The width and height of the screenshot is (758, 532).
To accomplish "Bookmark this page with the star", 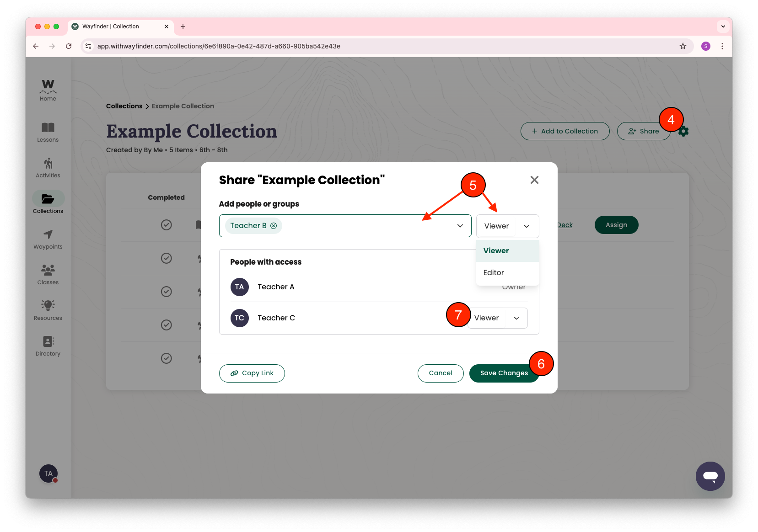I will point(683,46).
